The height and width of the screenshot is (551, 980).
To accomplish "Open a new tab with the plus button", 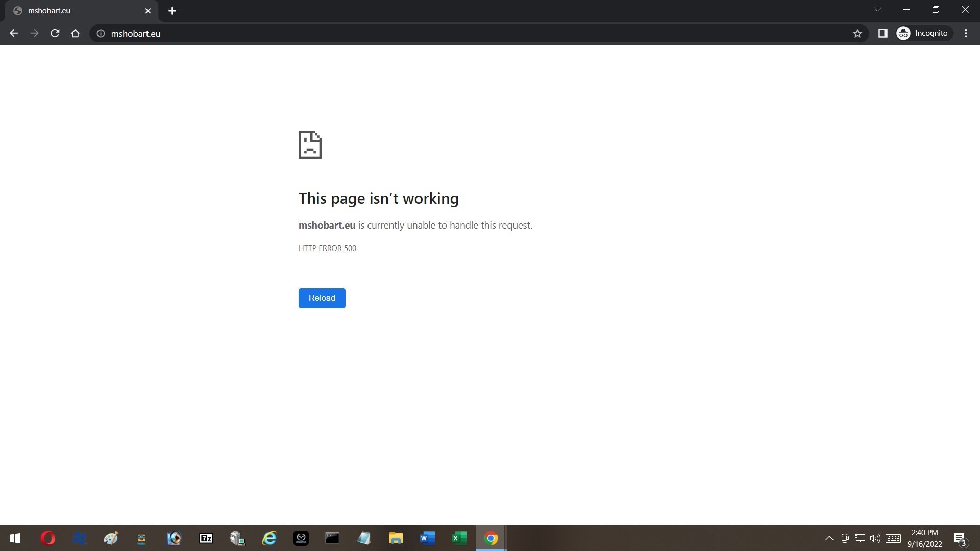I will 172,11.
